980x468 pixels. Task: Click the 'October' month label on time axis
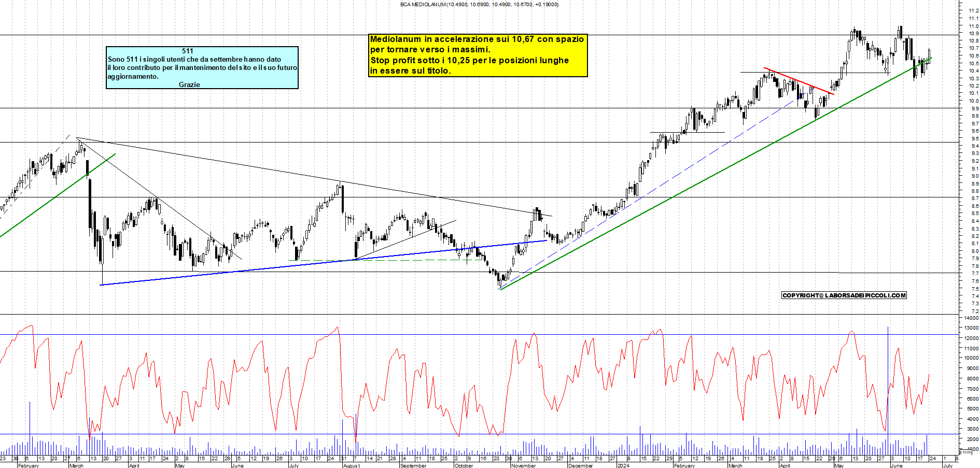464,465
